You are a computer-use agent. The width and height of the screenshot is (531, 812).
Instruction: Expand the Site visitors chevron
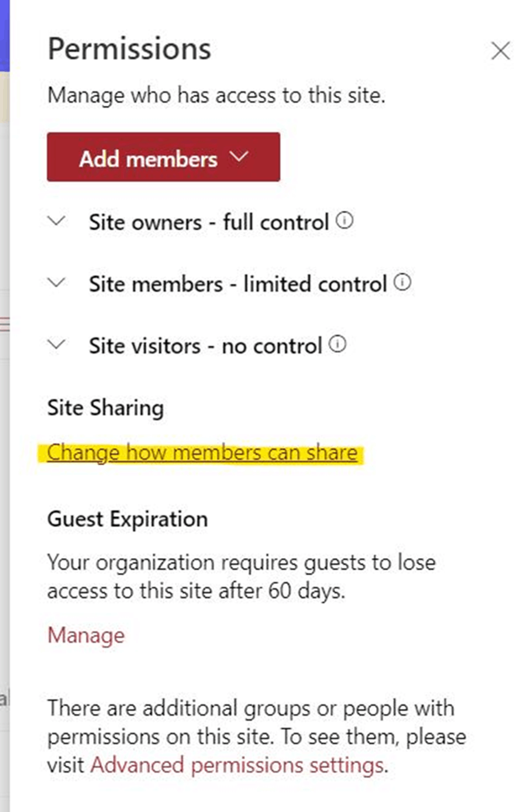56,345
